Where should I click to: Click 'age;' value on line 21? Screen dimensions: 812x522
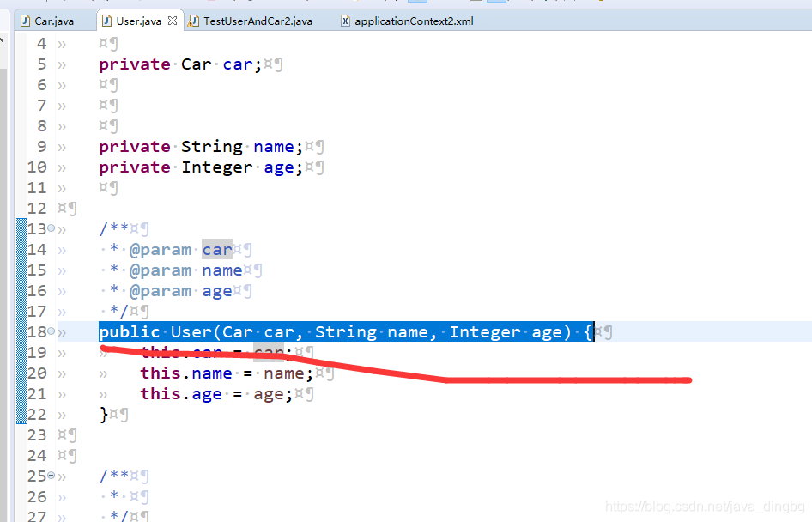(x=273, y=394)
